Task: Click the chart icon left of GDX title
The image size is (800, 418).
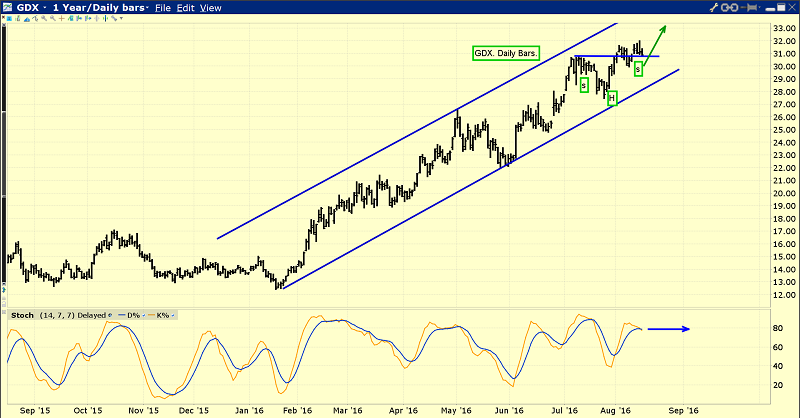Action: (x=10, y=8)
